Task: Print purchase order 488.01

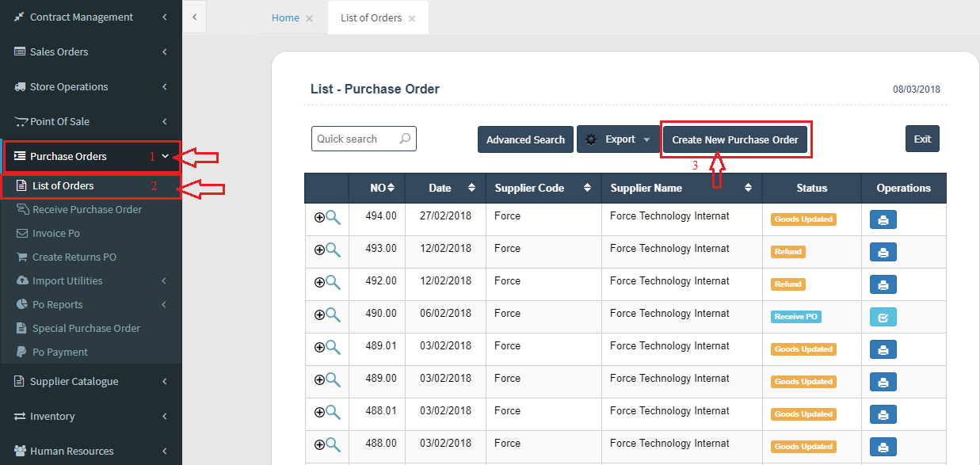Action: (x=883, y=414)
